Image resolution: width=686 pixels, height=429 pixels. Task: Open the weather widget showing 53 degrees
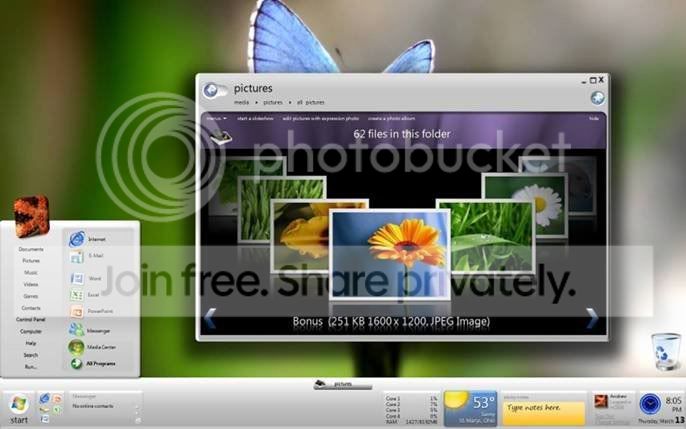click(470, 408)
